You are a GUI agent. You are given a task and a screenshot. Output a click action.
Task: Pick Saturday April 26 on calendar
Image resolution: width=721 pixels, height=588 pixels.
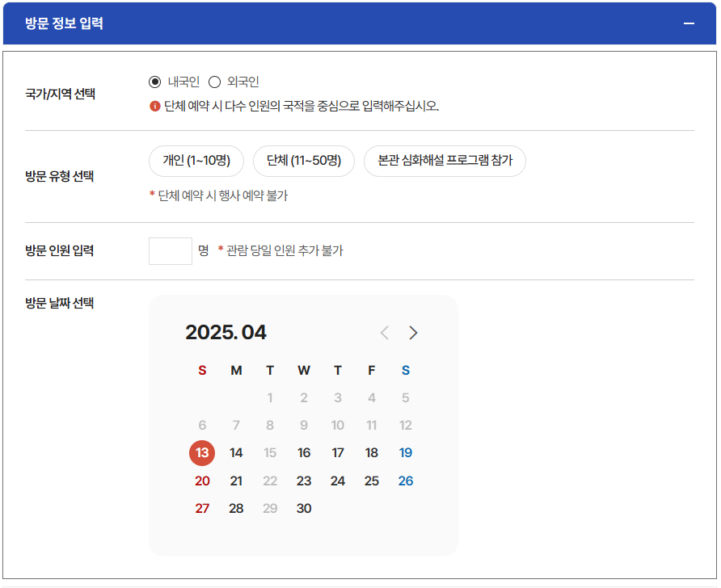tap(406, 481)
